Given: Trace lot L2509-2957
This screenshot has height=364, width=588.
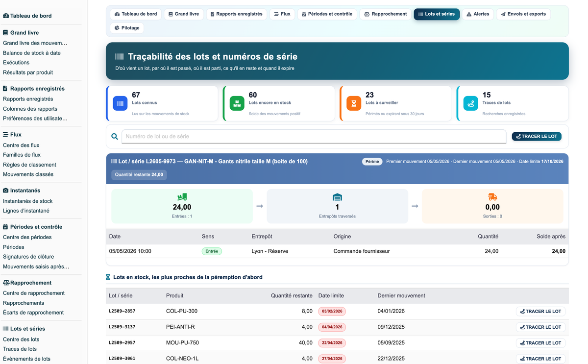Looking at the screenshot, I should [541, 342].
